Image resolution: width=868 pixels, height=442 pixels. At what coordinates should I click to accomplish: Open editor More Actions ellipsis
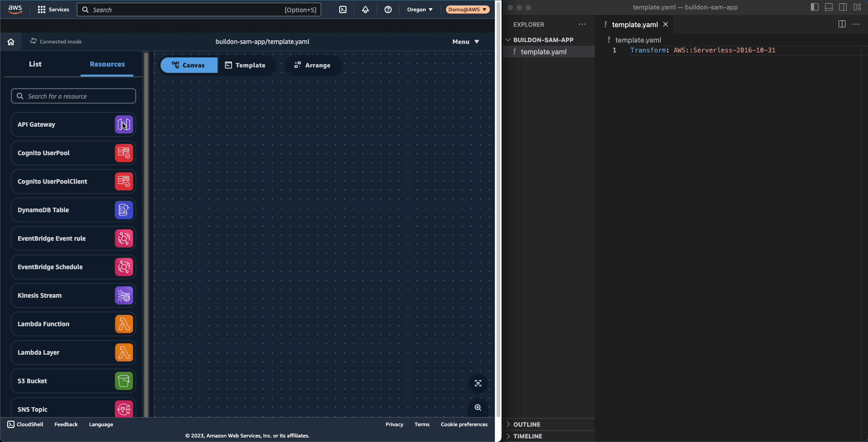[x=856, y=24]
